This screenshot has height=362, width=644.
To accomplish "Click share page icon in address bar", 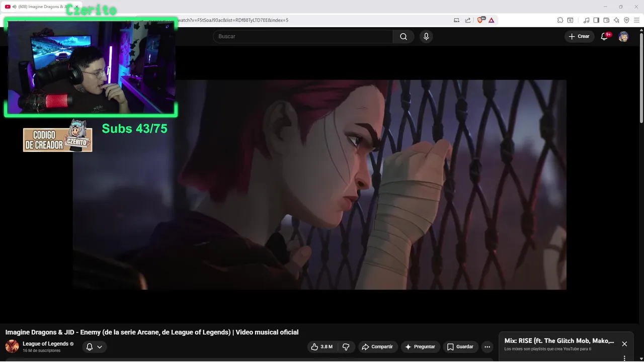I will (468, 20).
